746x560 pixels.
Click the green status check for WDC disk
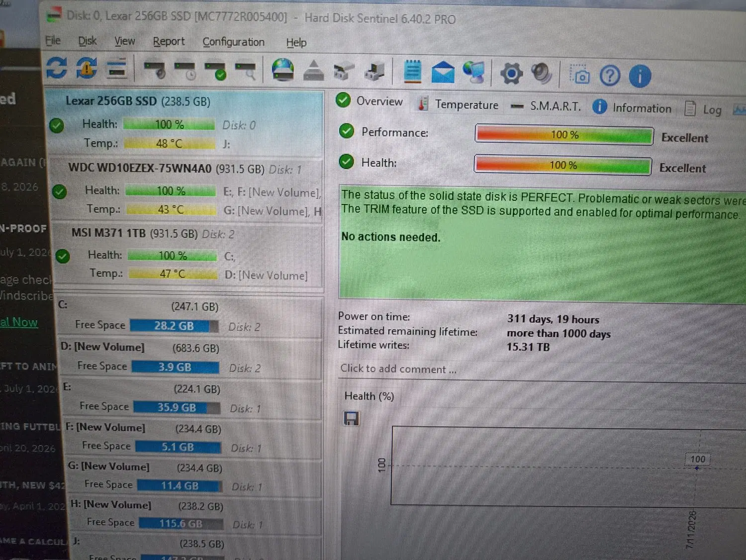pyautogui.click(x=60, y=191)
